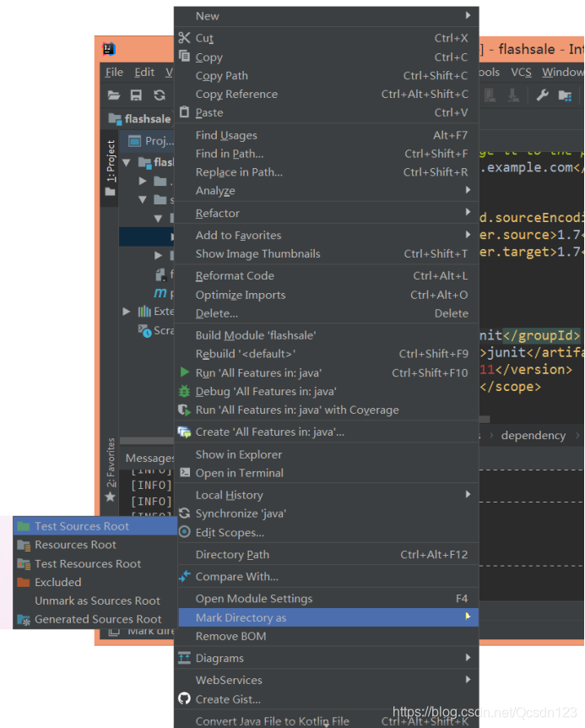Click the Open folder toolbar icon
585x728 pixels.
[114, 95]
